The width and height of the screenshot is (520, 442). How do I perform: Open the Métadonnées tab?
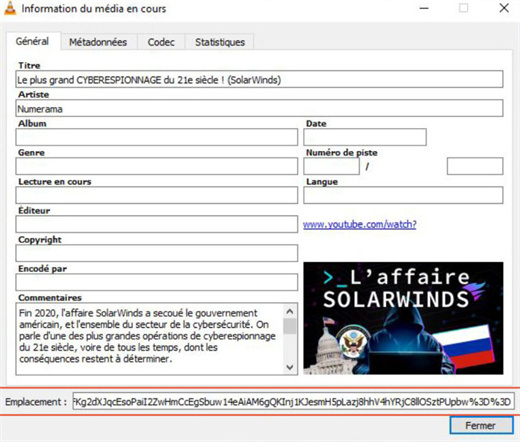coord(98,42)
